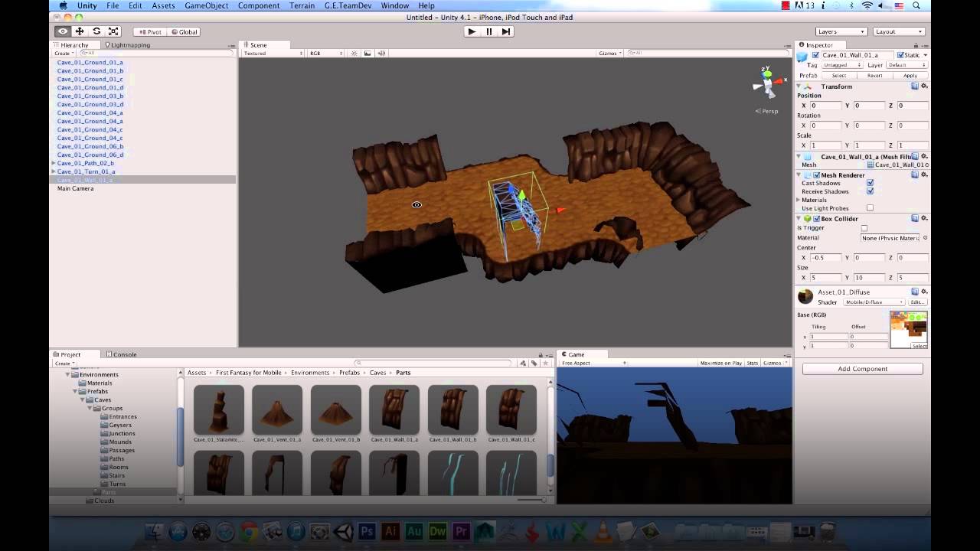Open the Static options dropdown arrow
The image size is (980, 551).
tap(925, 55)
